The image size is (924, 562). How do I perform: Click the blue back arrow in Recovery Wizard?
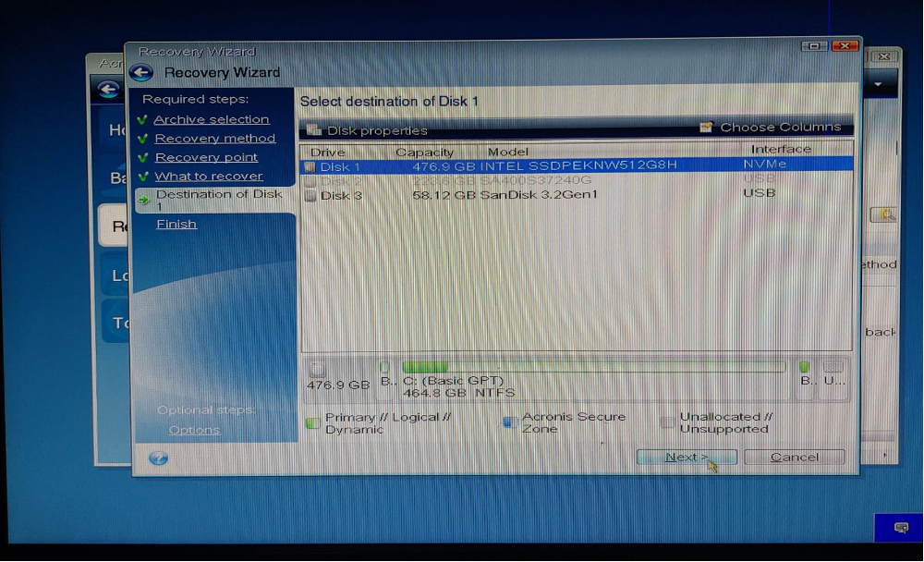140,73
